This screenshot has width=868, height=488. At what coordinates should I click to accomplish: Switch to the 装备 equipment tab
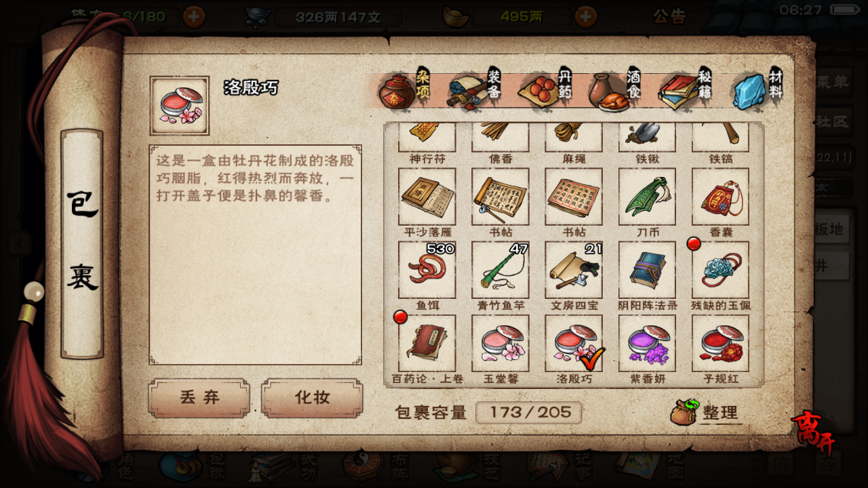(474, 89)
